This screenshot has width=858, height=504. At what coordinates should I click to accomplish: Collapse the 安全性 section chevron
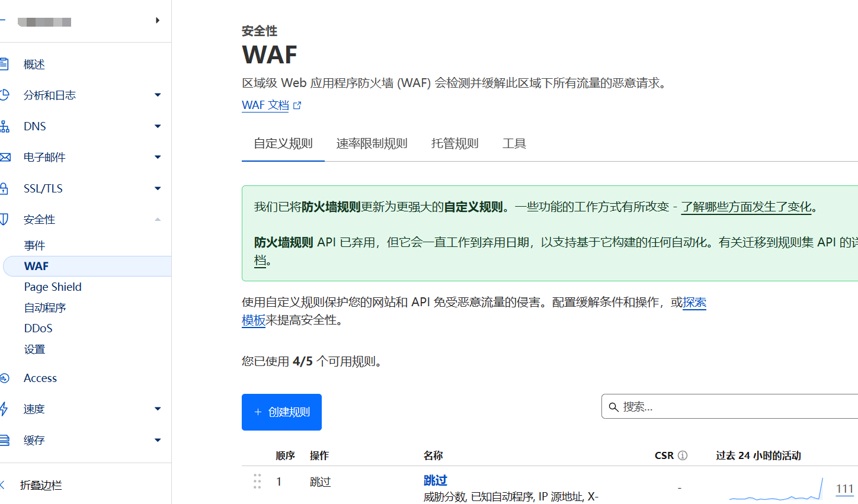click(x=158, y=219)
